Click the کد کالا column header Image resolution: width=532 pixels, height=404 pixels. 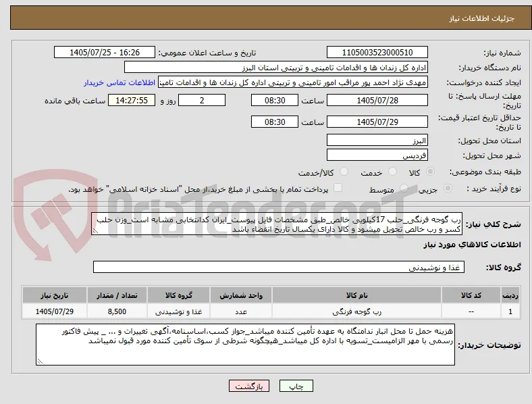click(x=471, y=295)
